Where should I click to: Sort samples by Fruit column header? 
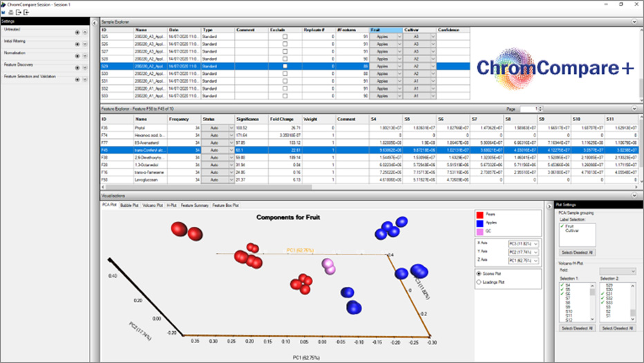(x=386, y=30)
